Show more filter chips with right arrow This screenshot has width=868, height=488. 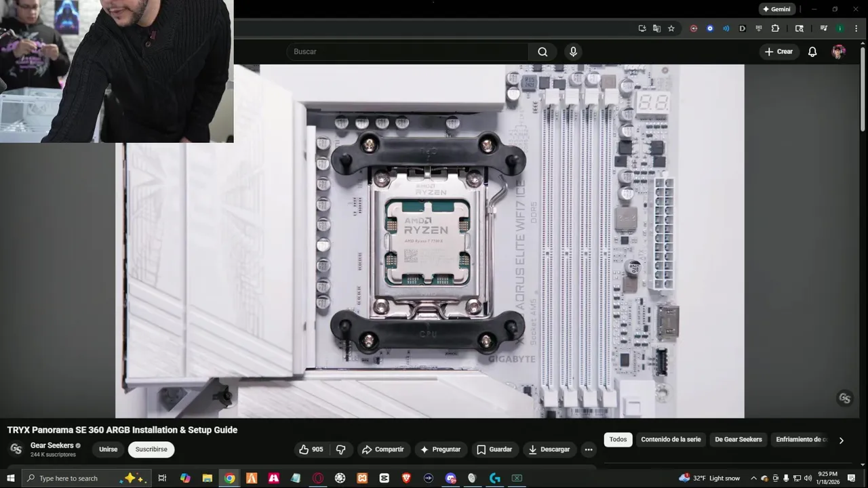(x=842, y=440)
